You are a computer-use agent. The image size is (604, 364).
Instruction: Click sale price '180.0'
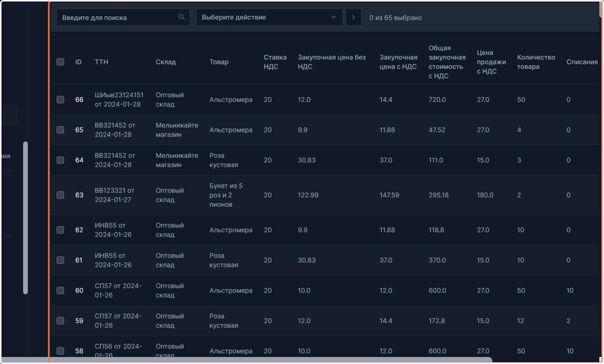click(x=485, y=195)
